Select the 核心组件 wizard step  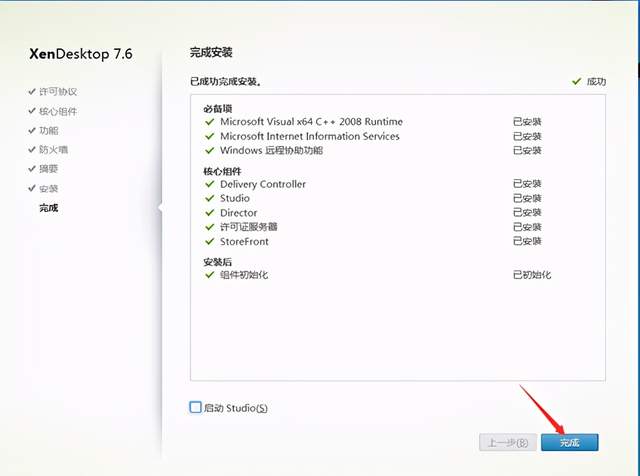coord(58,111)
